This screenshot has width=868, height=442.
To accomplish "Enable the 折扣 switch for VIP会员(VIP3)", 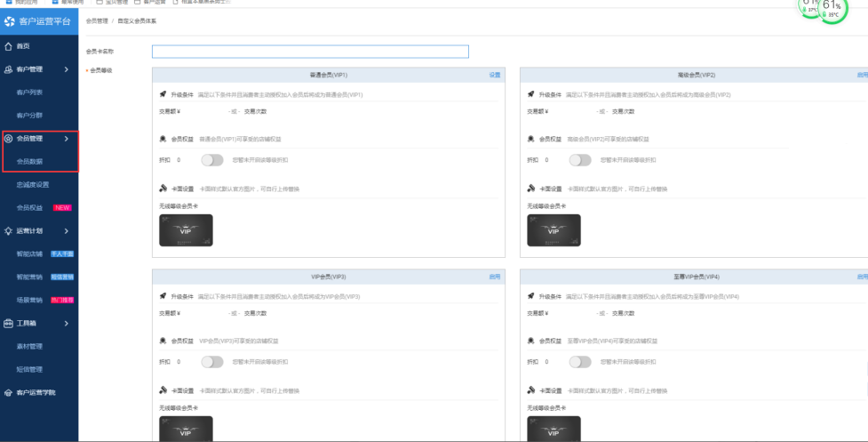I will pos(212,362).
